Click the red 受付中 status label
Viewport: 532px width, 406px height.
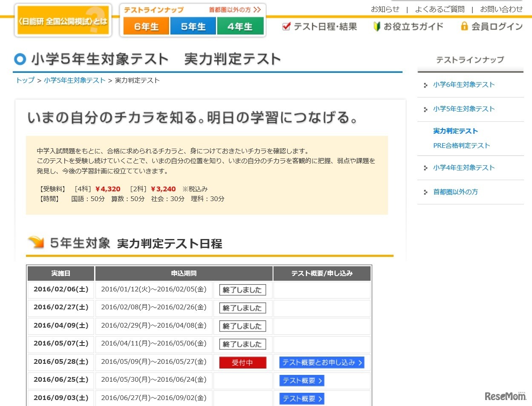pyautogui.click(x=242, y=362)
